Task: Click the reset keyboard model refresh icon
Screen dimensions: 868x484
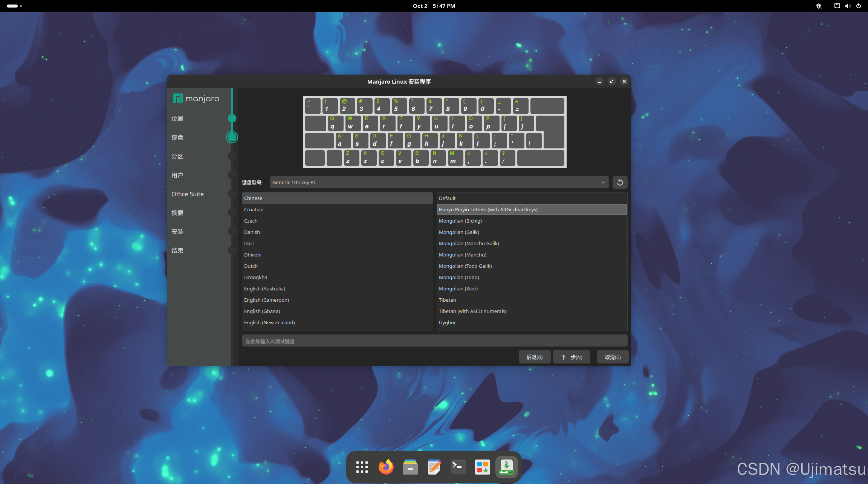Action: (x=620, y=182)
